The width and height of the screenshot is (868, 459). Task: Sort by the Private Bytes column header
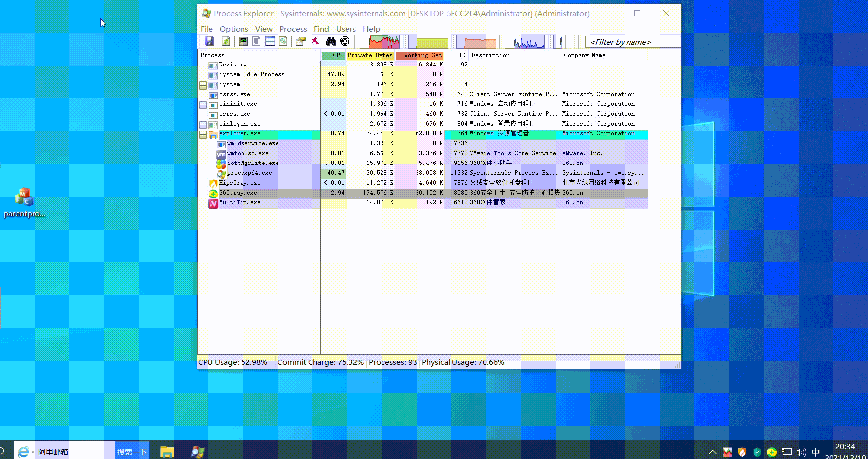pos(370,55)
